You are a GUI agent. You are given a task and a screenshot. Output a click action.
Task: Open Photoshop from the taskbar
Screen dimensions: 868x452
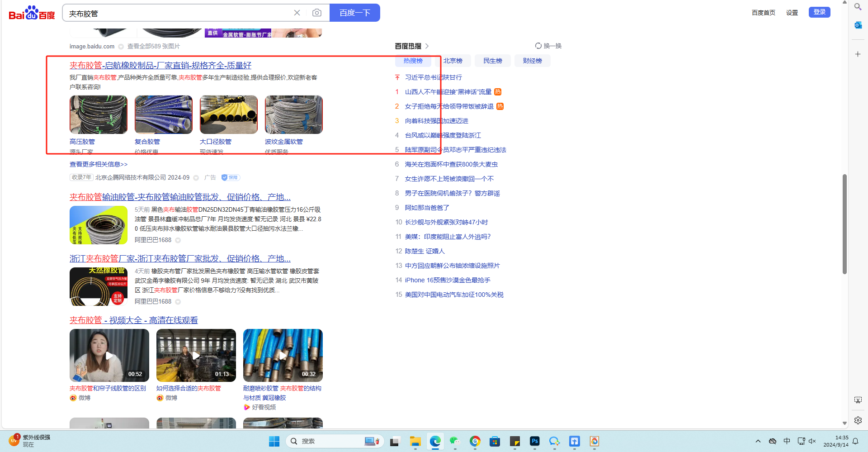tap(534, 441)
